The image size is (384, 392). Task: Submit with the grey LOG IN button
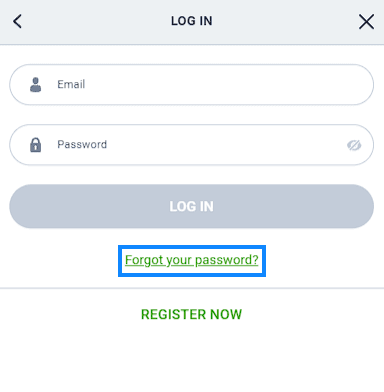point(192,206)
